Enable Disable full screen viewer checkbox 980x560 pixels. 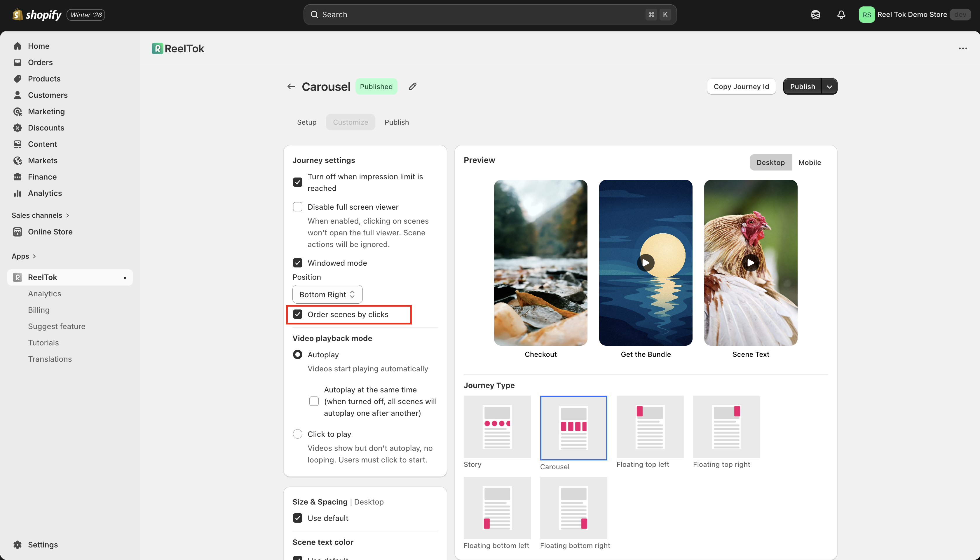[297, 207]
